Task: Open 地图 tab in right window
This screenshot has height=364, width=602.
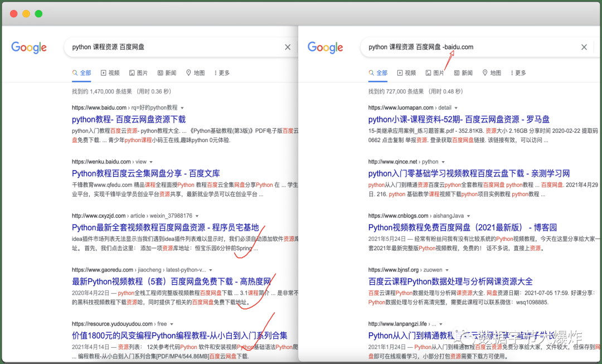Action: point(492,73)
